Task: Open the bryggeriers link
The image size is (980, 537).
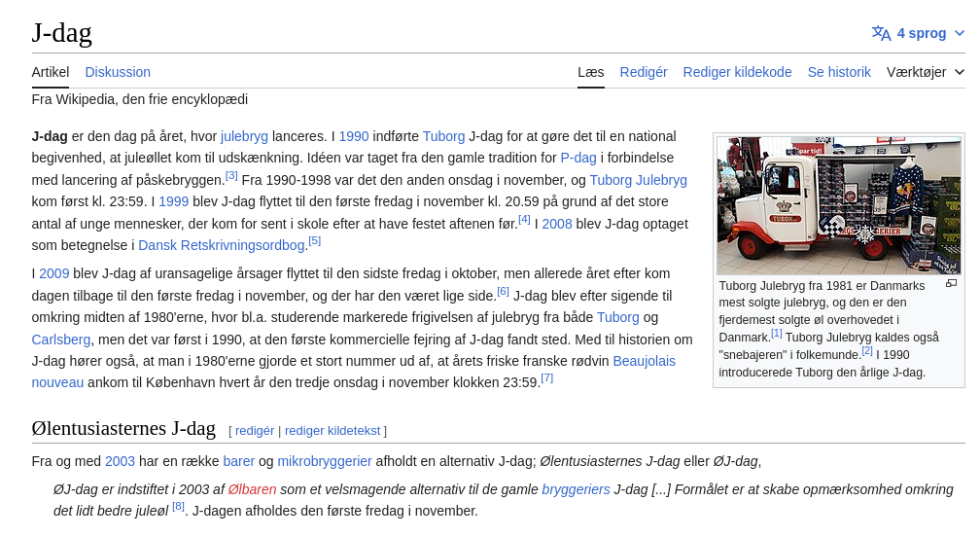Action: point(576,489)
